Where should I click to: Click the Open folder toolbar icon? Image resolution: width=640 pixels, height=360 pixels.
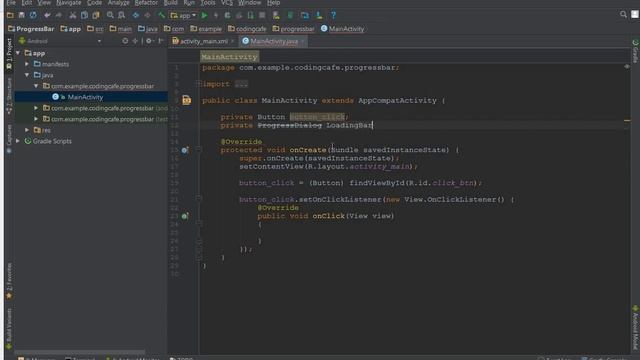coord(10,16)
